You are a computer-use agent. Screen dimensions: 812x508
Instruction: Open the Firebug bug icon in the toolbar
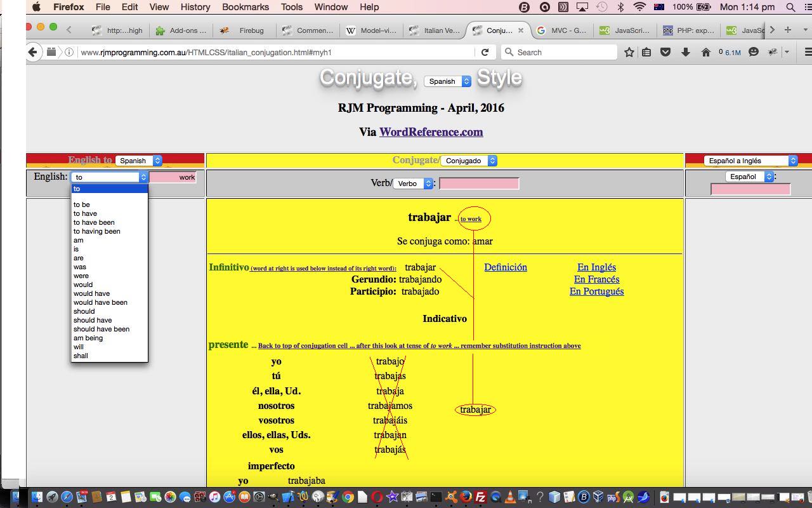773,52
